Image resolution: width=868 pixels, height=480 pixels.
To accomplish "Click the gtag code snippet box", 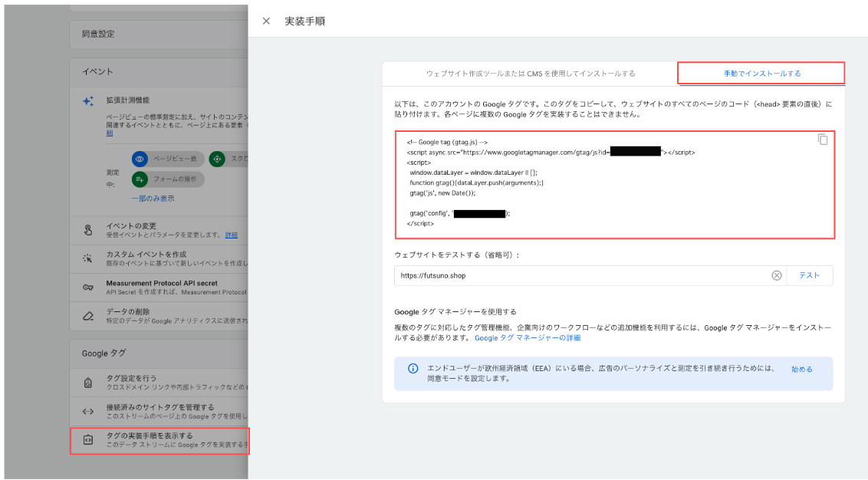I will tap(614, 185).
